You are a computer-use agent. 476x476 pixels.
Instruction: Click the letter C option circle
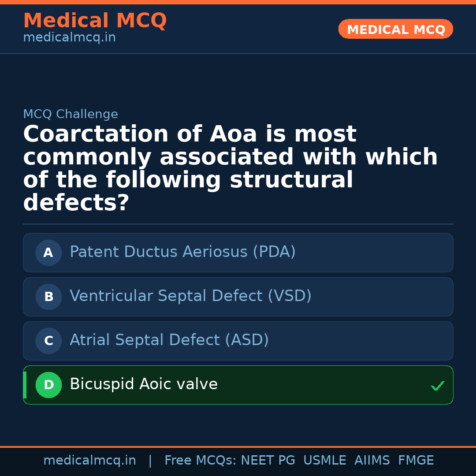point(48,341)
